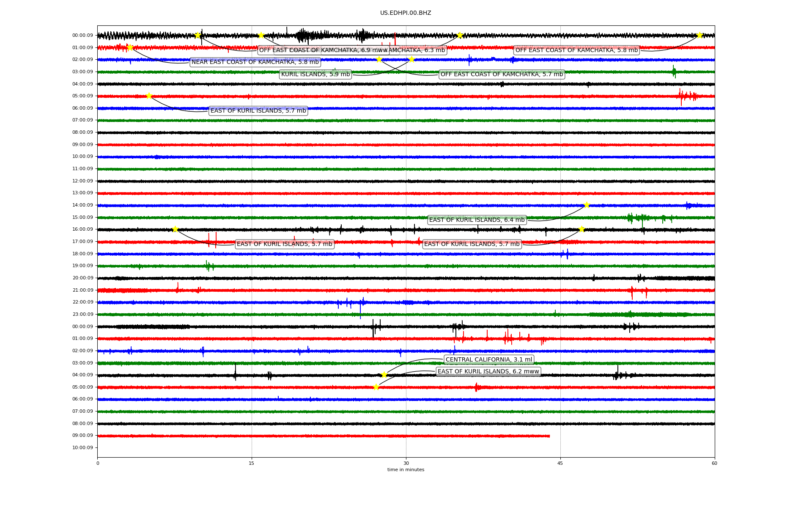The image size is (812, 508).
Task: Click the 15:00:09 time label
Action: pos(82,218)
